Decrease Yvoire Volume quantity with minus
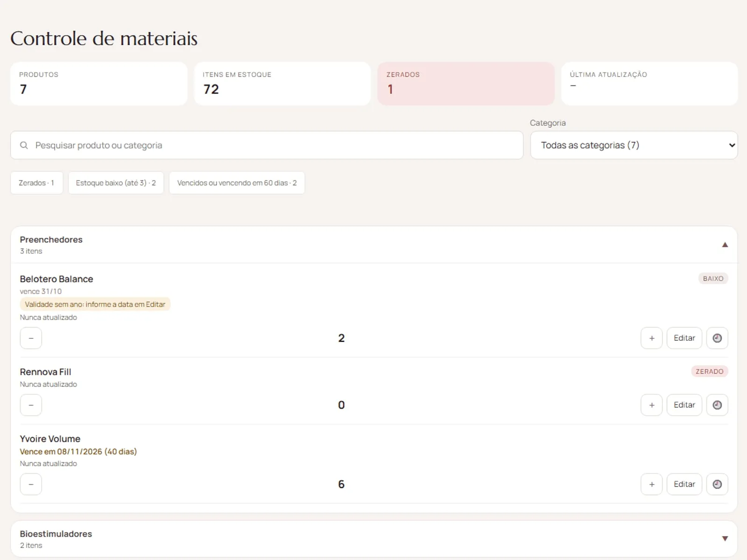This screenshot has height=560, width=747. (31, 484)
